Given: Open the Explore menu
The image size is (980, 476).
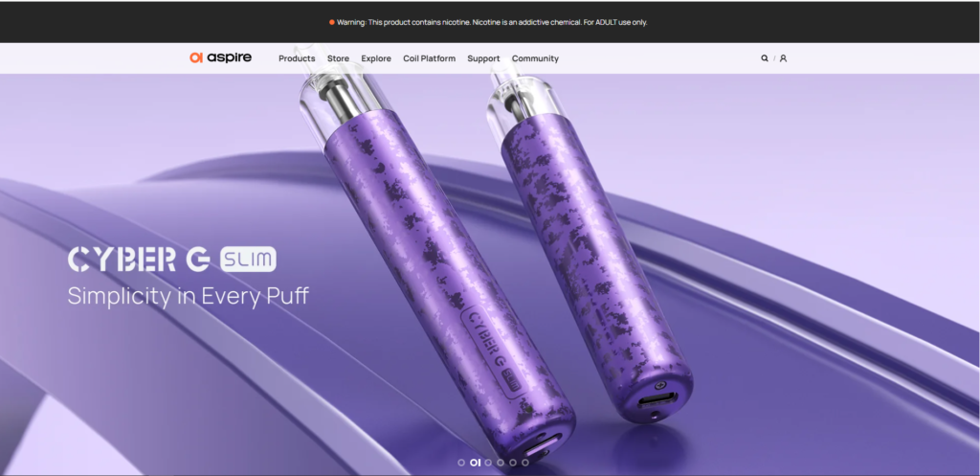Looking at the screenshot, I should [376, 58].
